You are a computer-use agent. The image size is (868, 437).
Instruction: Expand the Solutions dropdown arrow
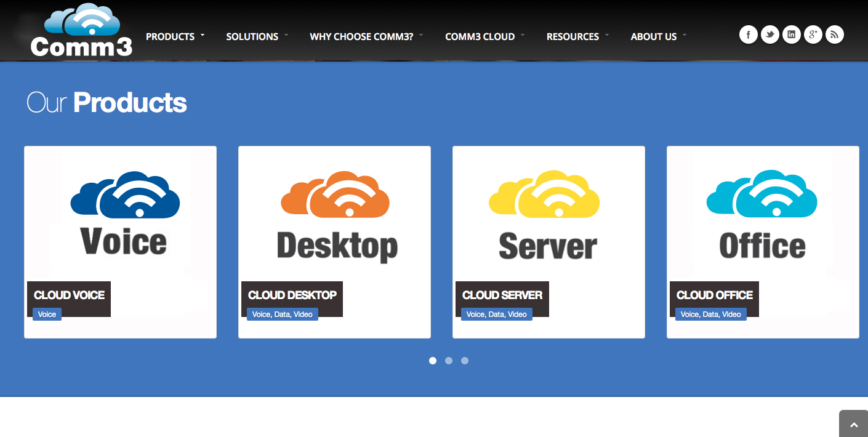(x=286, y=35)
